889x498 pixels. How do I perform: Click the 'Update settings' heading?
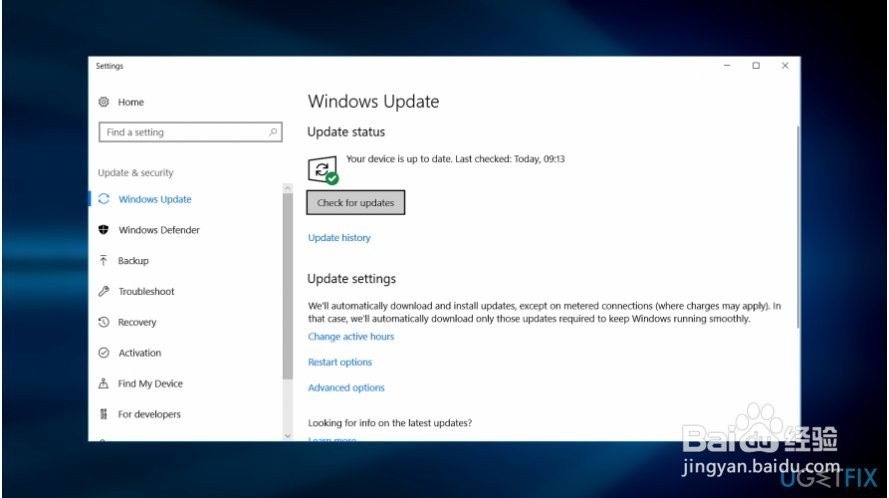352,278
